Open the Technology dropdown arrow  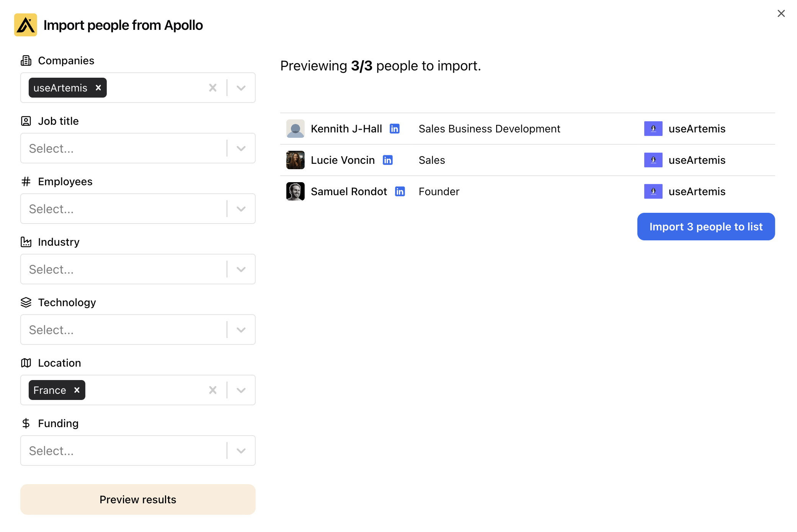coord(241,330)
